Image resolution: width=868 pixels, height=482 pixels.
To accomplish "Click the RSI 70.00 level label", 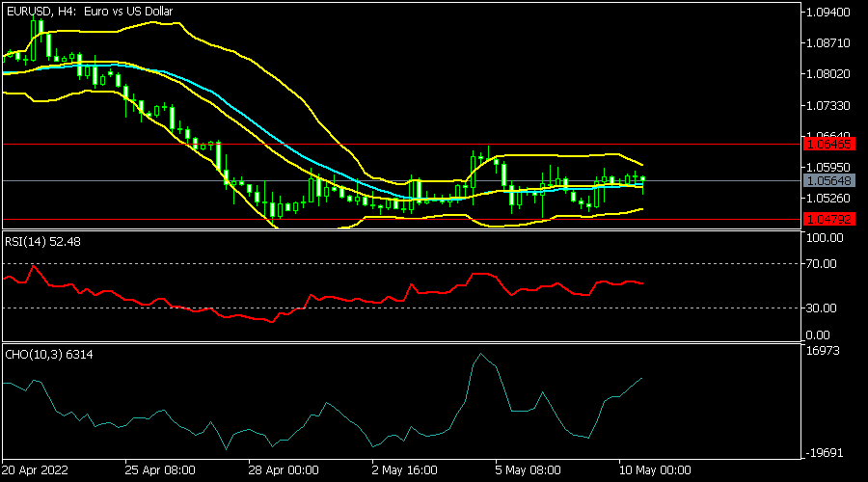I will point(822,264).
